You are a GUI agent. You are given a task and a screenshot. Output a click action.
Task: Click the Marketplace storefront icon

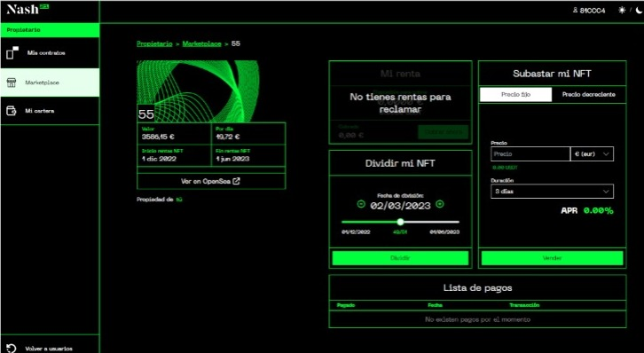coord(12,82)
